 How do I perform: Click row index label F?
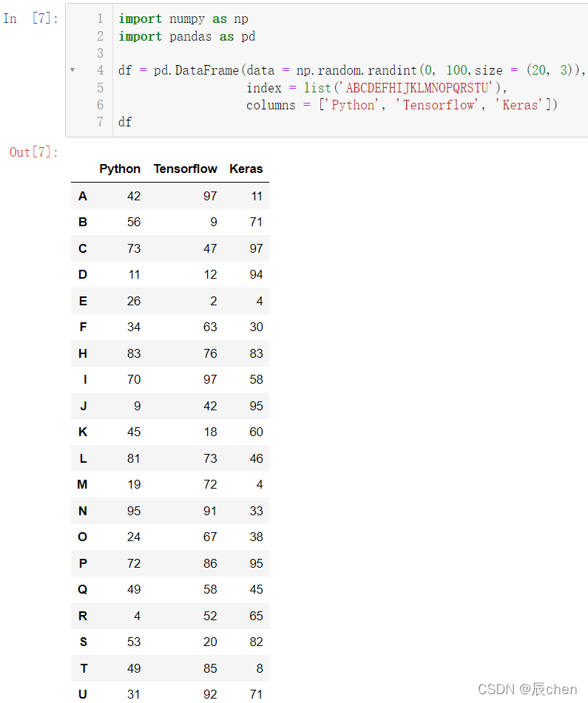pos(83,327)
